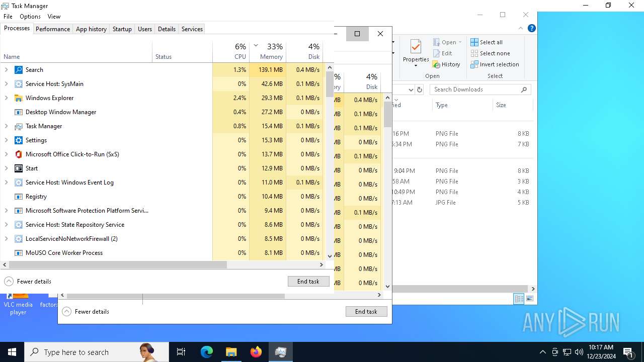Open Microsoft Edge from the taskbar
The image size is (644, 362).
coord(207,352)
